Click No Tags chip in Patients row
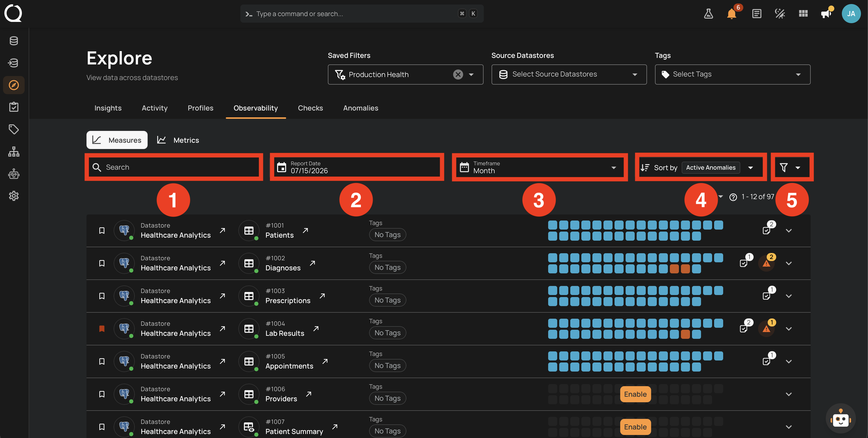Image resolution: width=868 pixels, height=438 pixels. (387, 235)
